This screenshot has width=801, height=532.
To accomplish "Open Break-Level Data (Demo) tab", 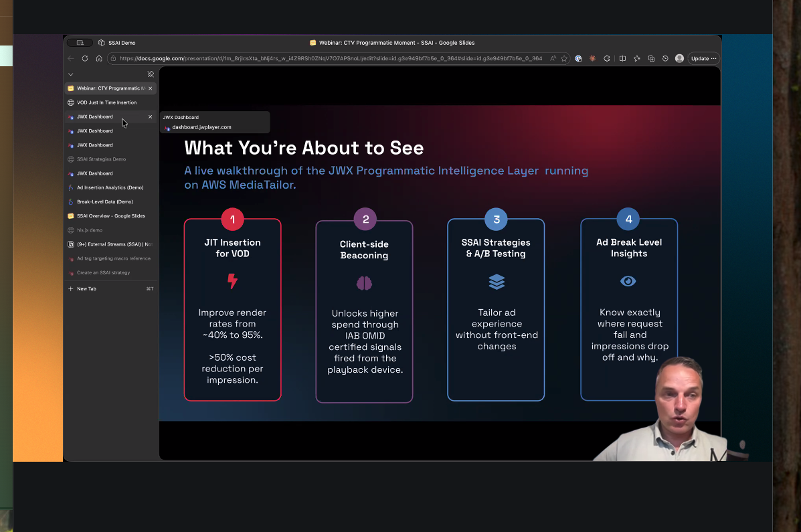I will (x=110, y=201).
